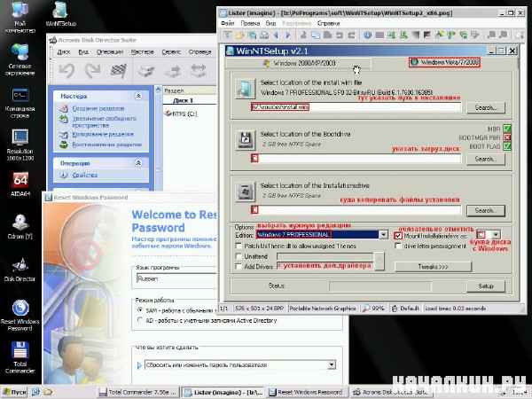Open the mount drive letter dropdown
The image size is (532, 399).
pyautogui.click(x=496, y=234)
